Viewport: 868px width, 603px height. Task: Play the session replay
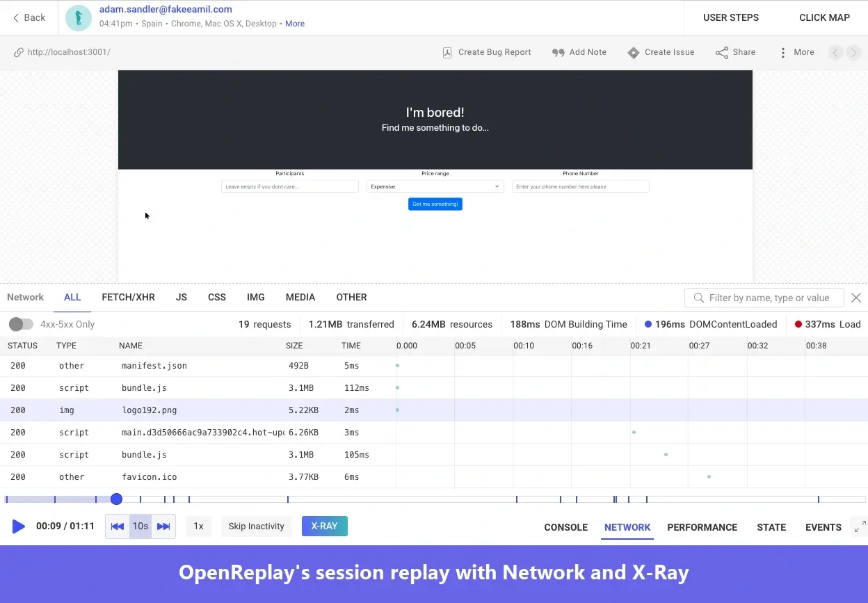click(x=19, y=526)
